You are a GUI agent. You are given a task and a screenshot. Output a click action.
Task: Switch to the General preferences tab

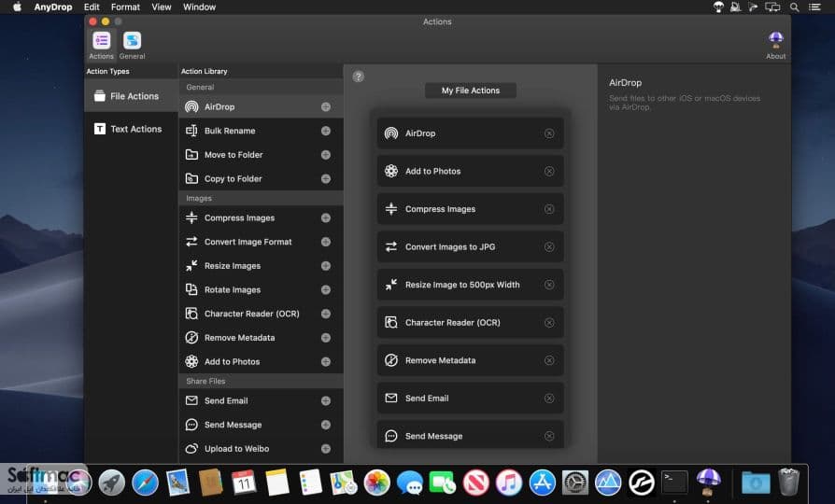(x=132, y=45)
